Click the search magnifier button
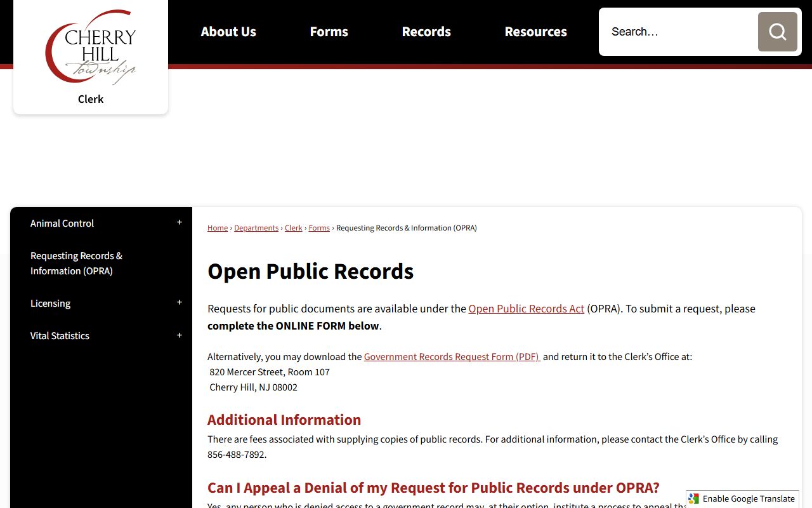Viewport: 812px width, 508px height. (777, 32)
